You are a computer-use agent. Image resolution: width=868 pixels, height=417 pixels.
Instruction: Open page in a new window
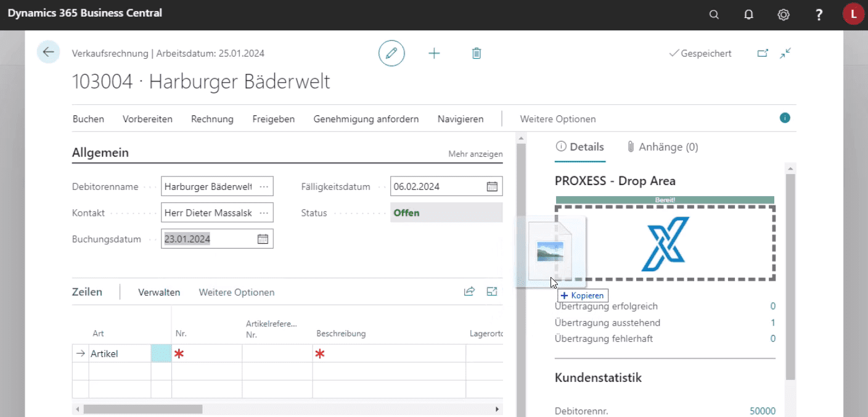point(763,54)
